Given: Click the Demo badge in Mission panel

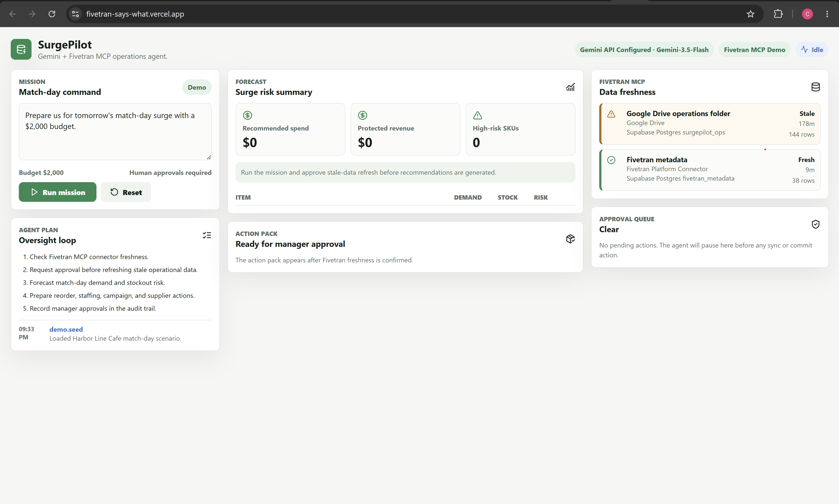Looking at the screenshot, I should 197,87.
